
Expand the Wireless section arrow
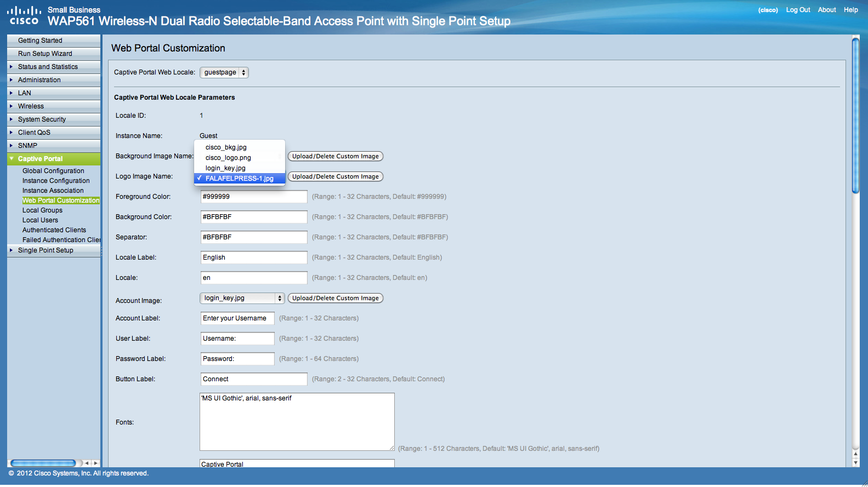(11, 106)
